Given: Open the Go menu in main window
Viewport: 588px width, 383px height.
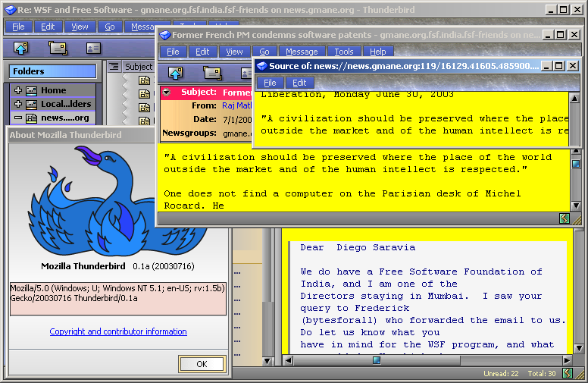Looking at the screenshot, I should tap(110, 27).
